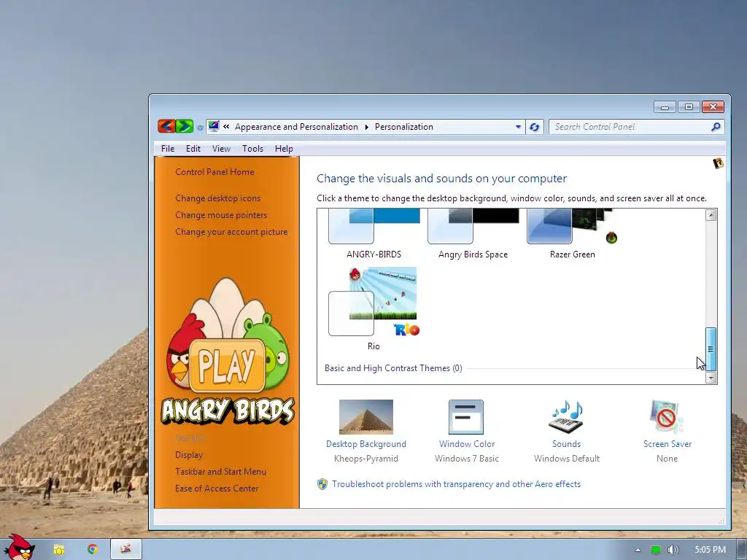Expand breadcrumb arrow after Appearance and Personalization
747x560 pixels.
[x=366, y=127]
